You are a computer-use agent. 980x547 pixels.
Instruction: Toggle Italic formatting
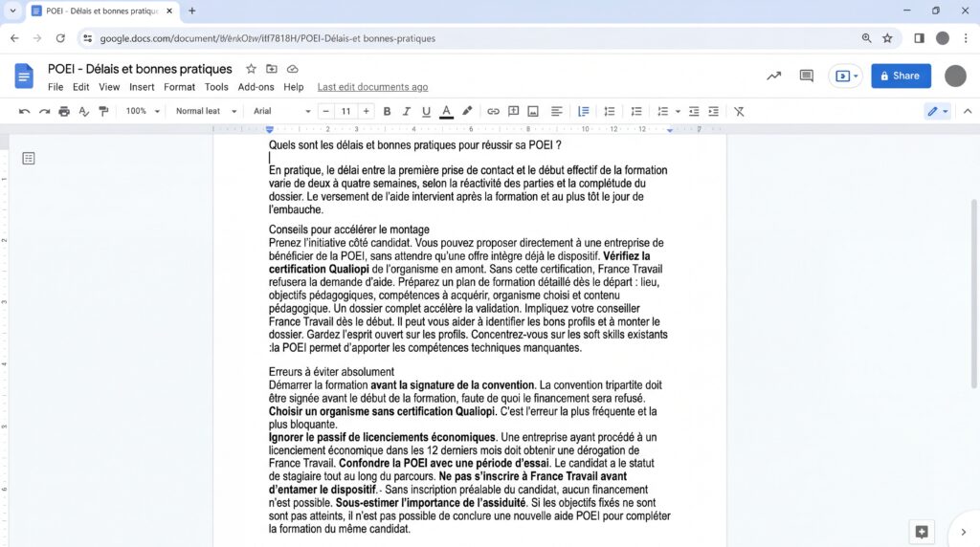pos(406,111)
